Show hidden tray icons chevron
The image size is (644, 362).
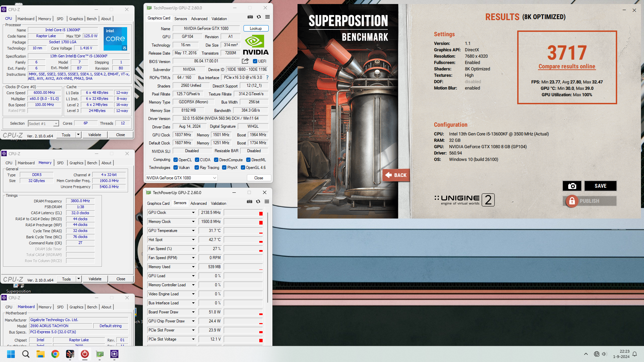click(586, 354)
